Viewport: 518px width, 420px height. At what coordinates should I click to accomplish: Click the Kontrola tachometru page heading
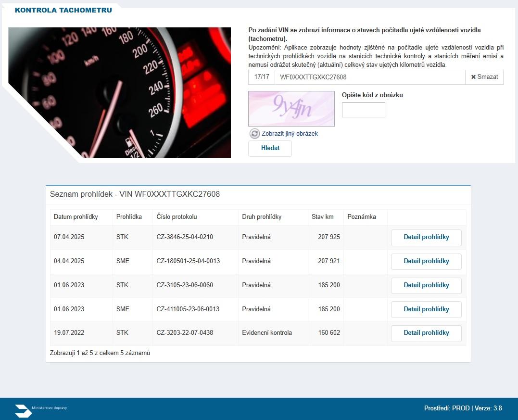63,10
